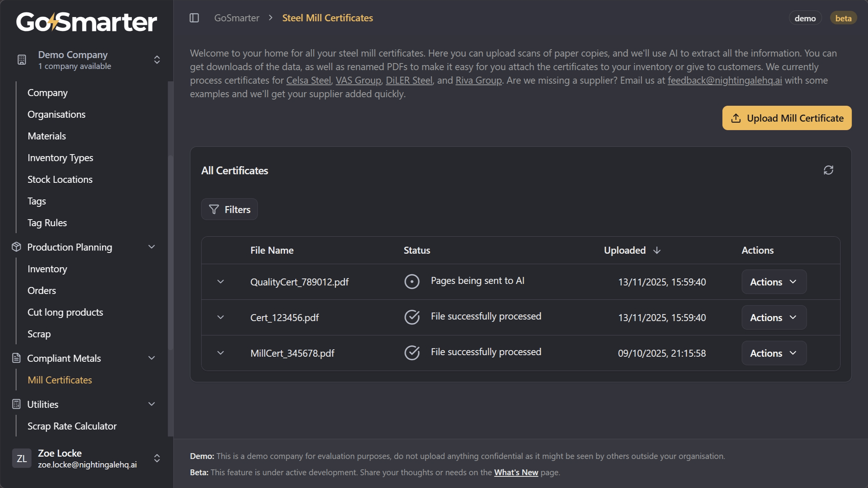Click the MillCert_345678.pdf file name
The width and height of the screenshot is (868, 488).
[x=292, y=353]
